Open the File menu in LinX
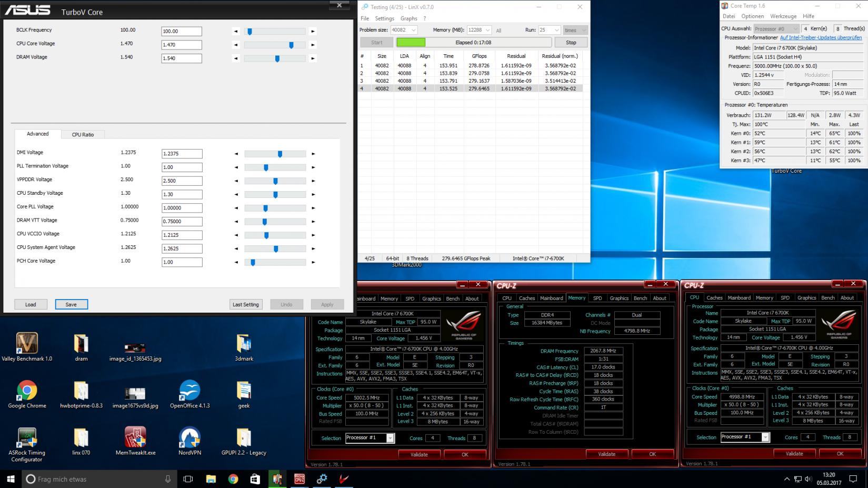 [365, 18]
